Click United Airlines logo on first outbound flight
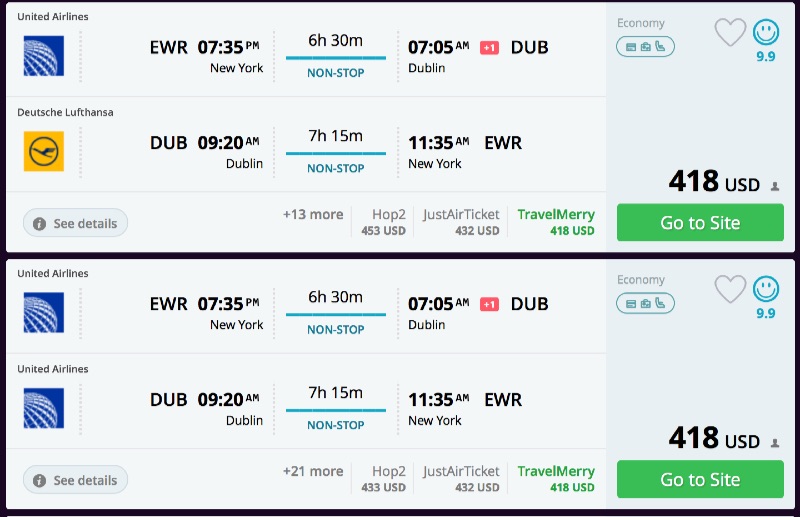 click(44, 56)
